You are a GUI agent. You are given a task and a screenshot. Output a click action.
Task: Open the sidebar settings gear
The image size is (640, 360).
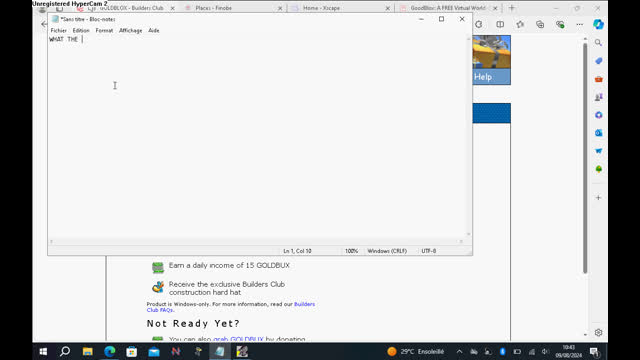click(x=598, y=333)
